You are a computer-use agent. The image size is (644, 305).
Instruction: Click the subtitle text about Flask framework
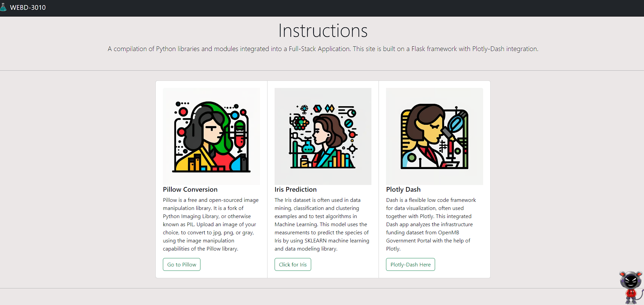pos(323,49)
